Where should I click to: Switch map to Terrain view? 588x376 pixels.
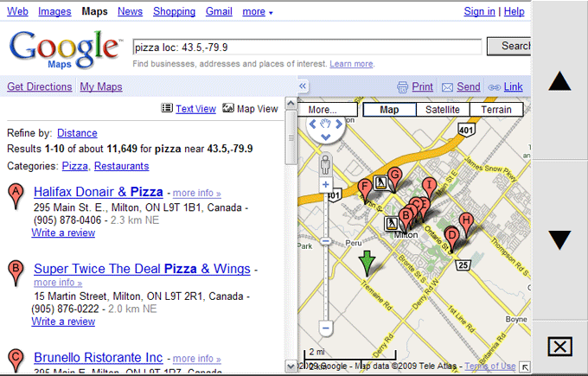[496, 110]
